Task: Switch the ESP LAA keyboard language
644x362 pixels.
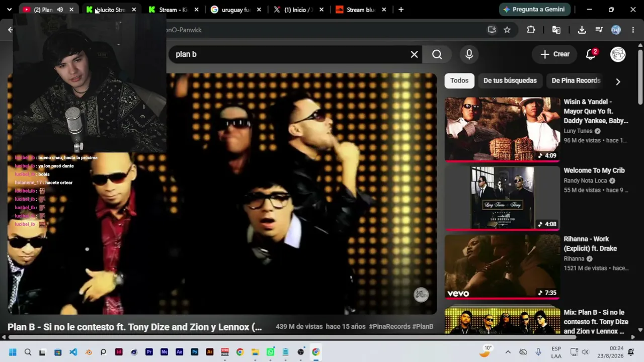Action: pyautogui.click(x=556, y=352)
